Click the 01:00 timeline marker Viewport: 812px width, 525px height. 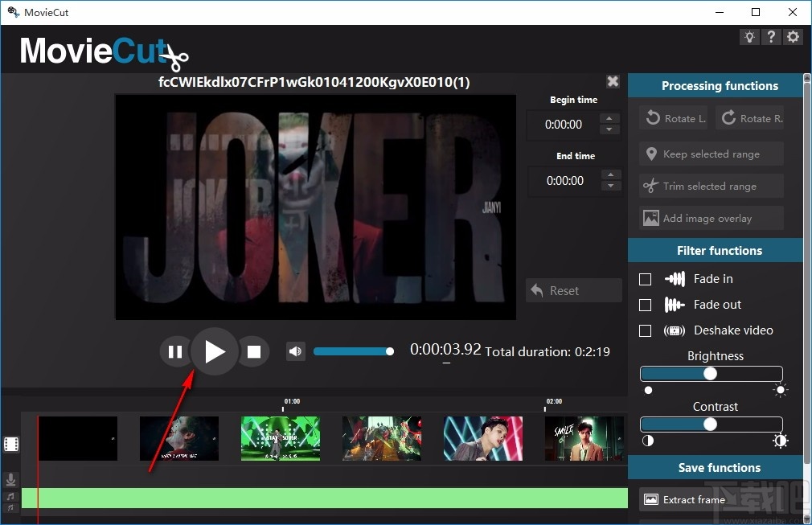(x=292, y=401)
